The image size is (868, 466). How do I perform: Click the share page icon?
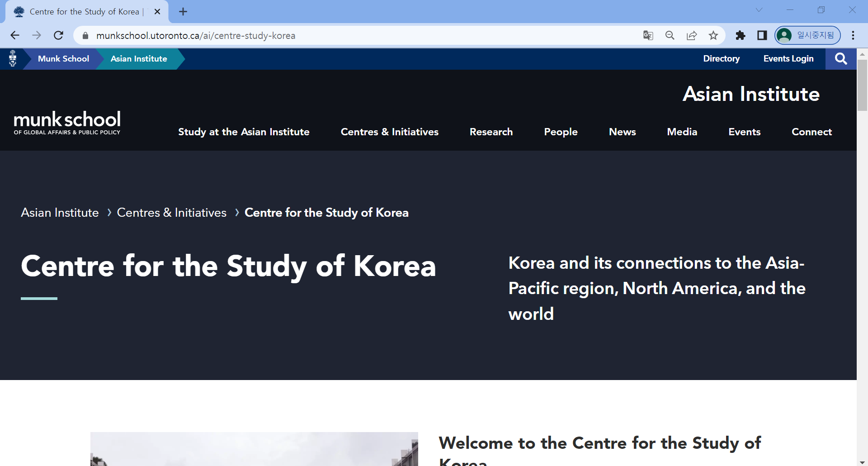tap(692, 35)
